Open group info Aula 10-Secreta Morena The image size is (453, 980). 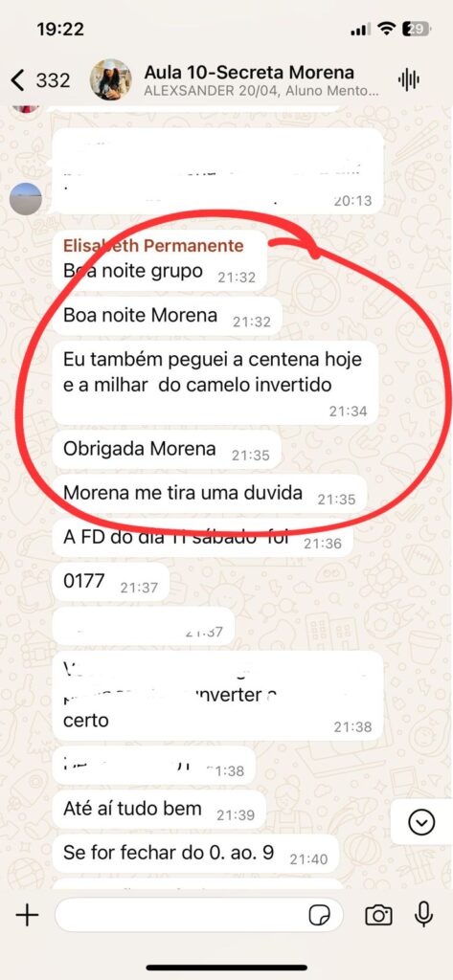[249, 72]
